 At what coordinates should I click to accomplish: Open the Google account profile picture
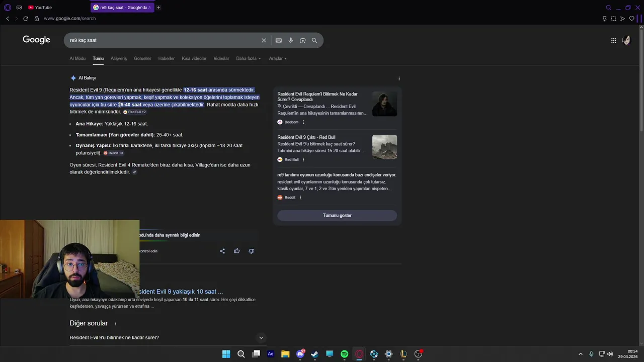627,40
